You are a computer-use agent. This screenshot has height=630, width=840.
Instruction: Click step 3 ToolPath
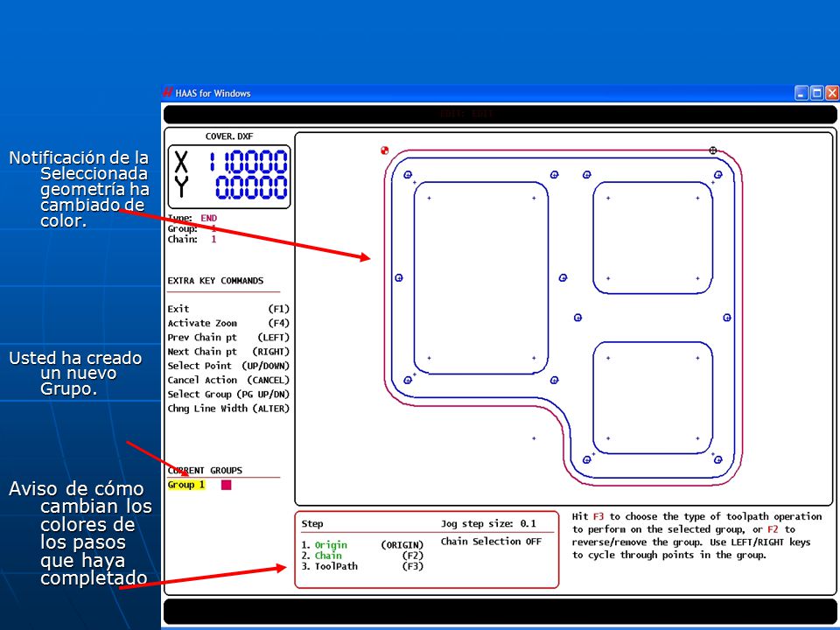click(362, 566)
